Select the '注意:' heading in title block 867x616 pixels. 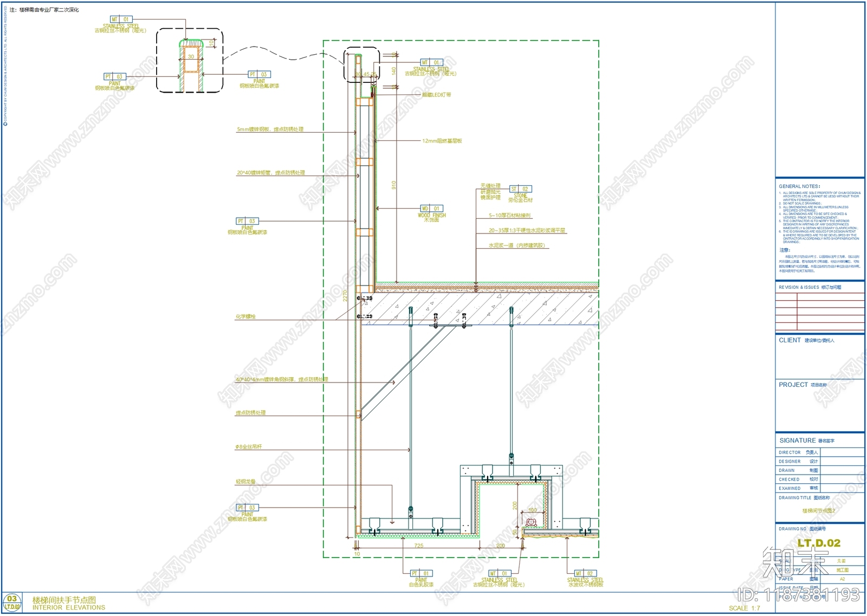coord(785,250)
